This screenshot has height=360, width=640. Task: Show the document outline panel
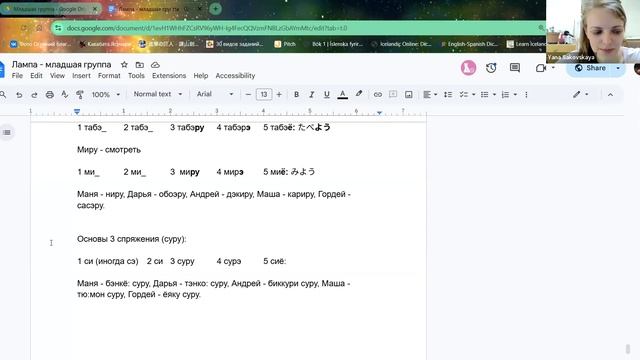pyautogui.click(x=7, y=132)
